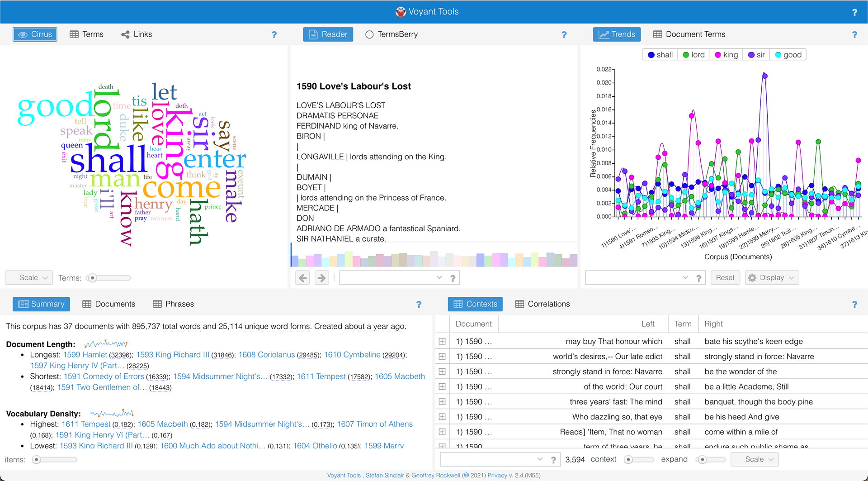Go to previous page in Reader
868x481 pixels.
click(303, 277)
